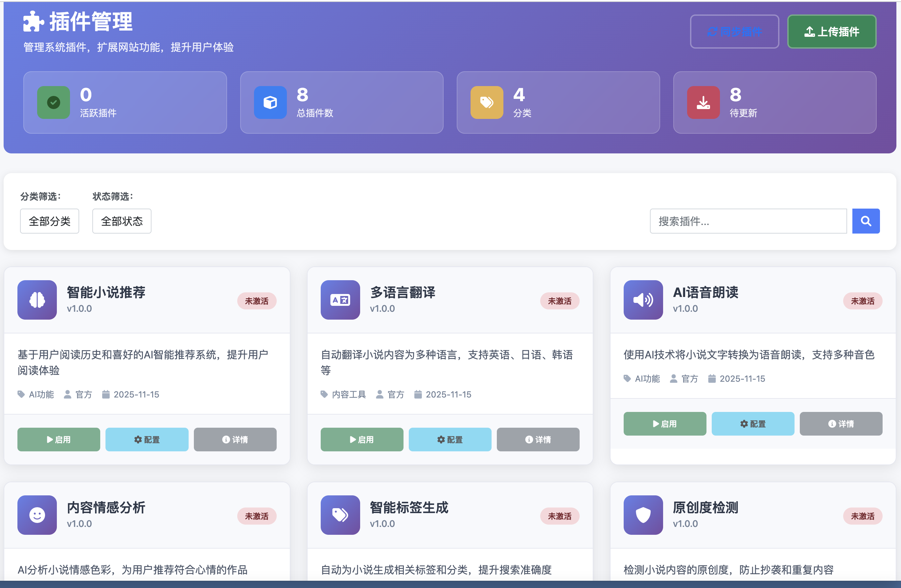Click the magnifier search button
This screenshot has height=588, width=901.
[866, 221]
